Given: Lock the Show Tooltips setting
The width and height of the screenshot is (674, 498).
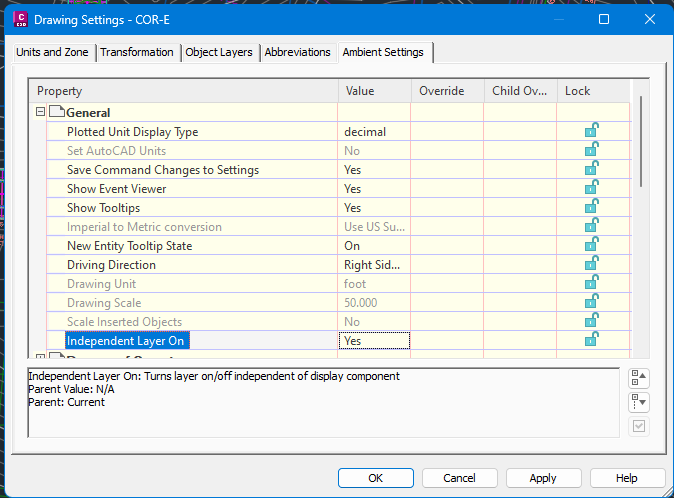Looking at the screenshot, I should click(592, 207).
